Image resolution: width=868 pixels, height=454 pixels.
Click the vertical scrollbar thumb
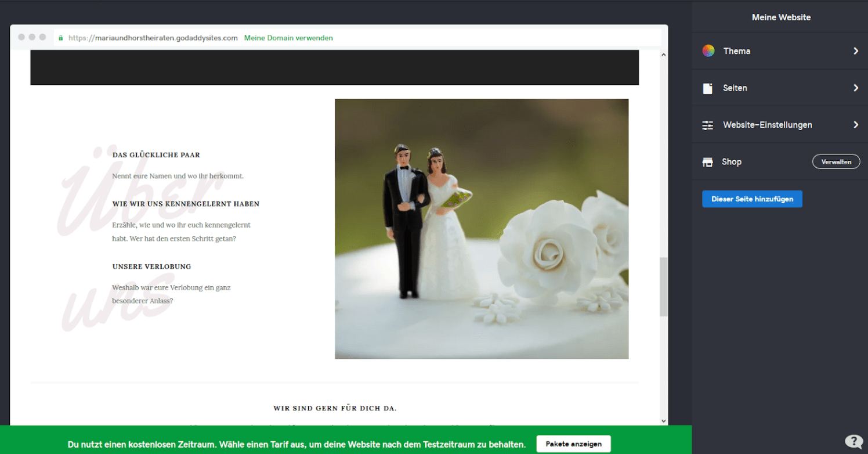coord(664,287)
